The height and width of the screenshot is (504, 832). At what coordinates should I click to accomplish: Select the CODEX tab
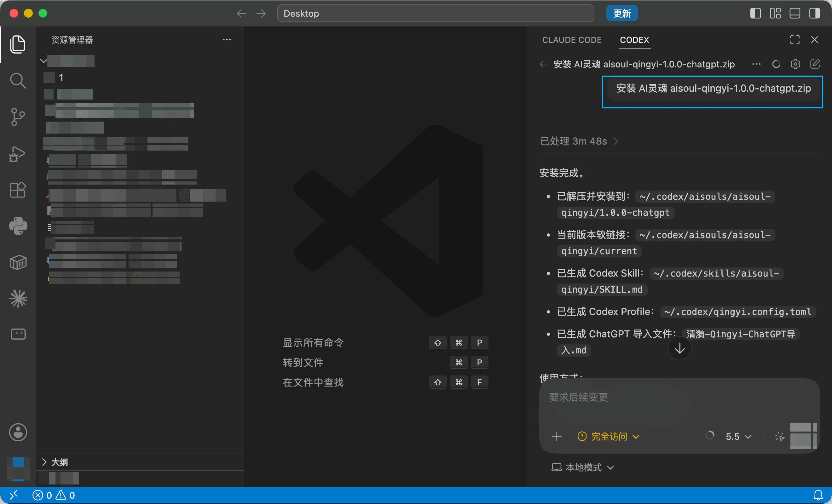tap(634, 40)
